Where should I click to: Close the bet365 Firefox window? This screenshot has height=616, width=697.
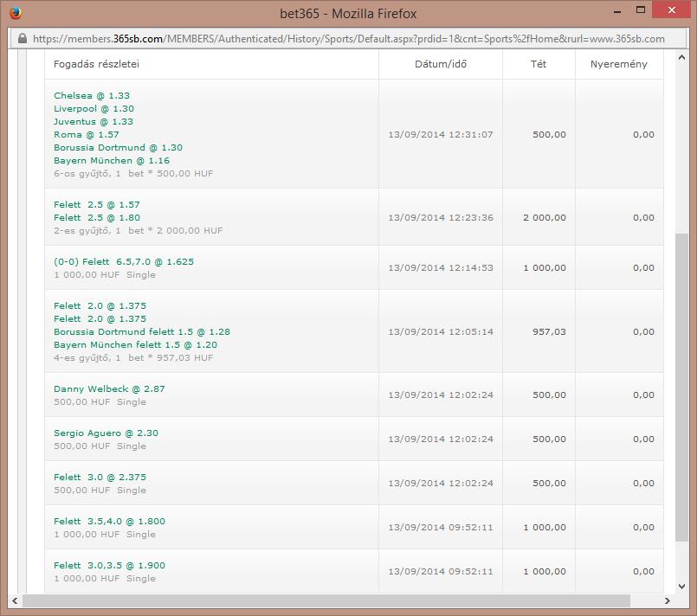point(672,10)
